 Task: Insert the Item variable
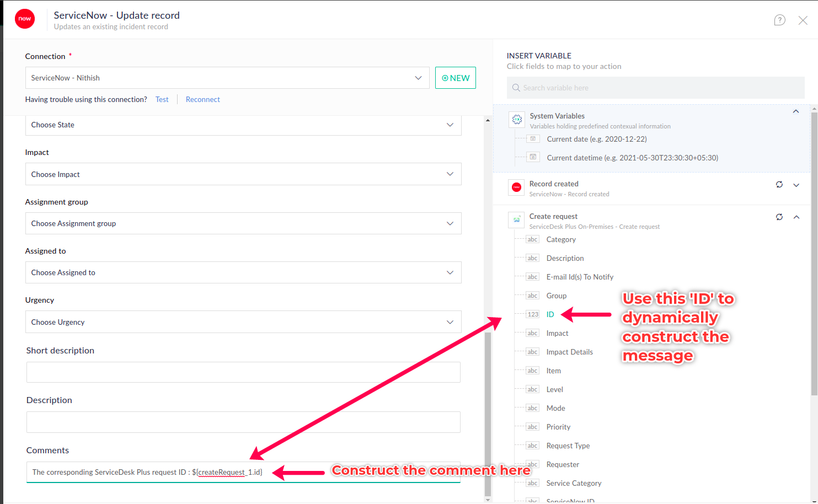click(x=554, y=371)
